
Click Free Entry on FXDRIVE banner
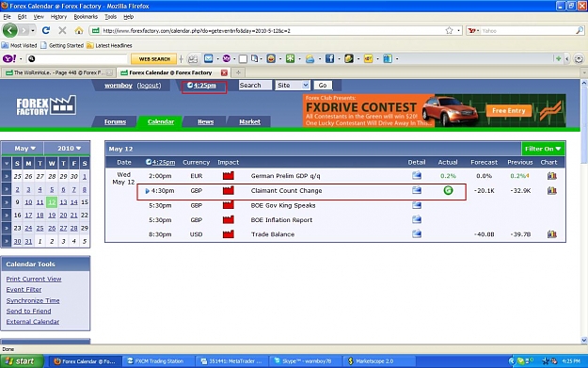coord(508,111)
